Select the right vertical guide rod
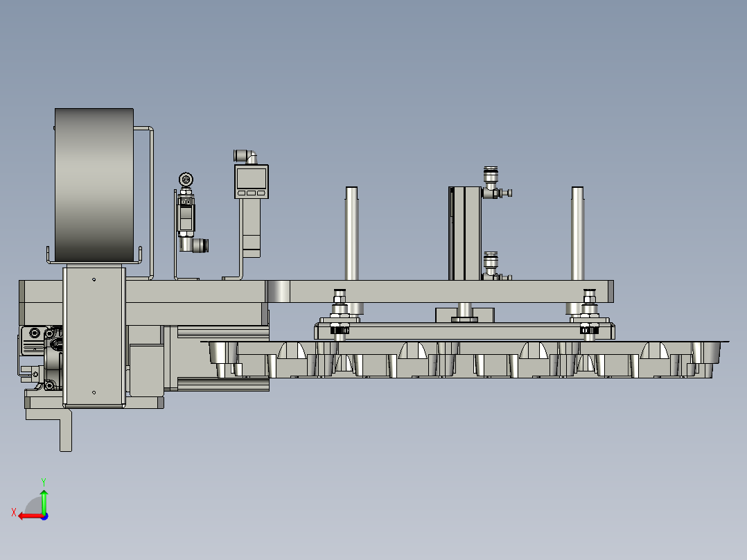The height and width of the screenshot is (560, 747). 577,233
